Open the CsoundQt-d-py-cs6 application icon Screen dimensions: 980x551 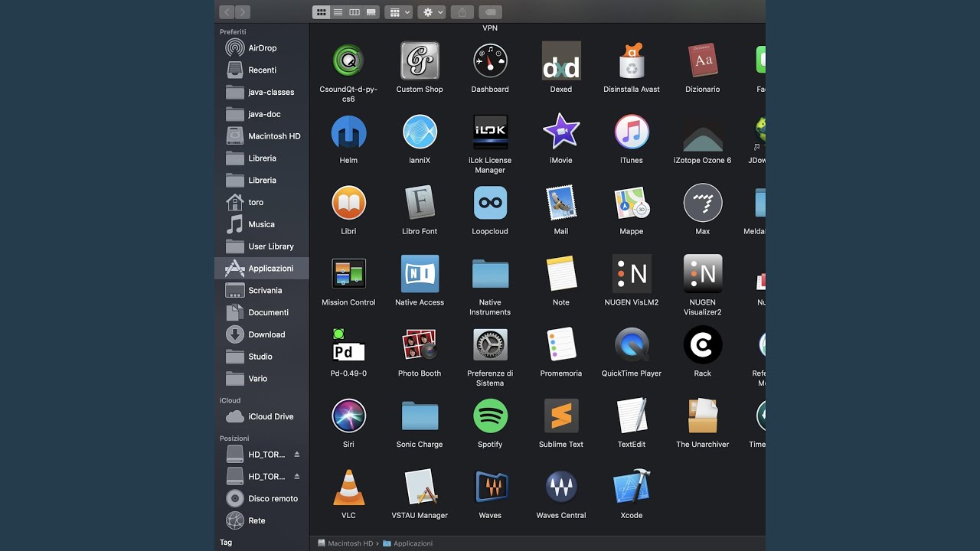click(x=348, y=60)
